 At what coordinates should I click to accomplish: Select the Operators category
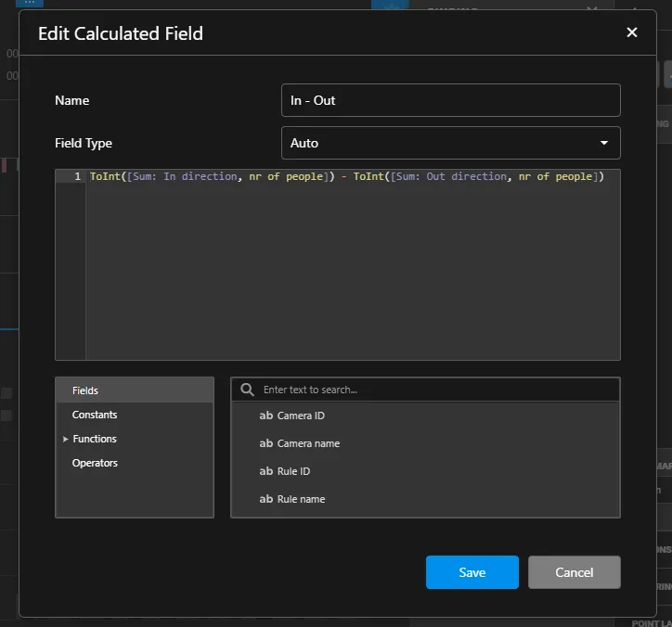pos(135,463)
